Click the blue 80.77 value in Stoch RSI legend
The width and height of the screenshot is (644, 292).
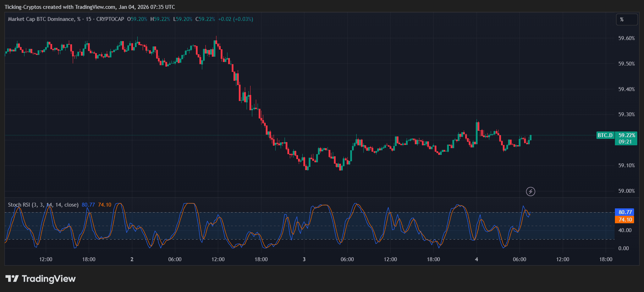coord(88,205)
